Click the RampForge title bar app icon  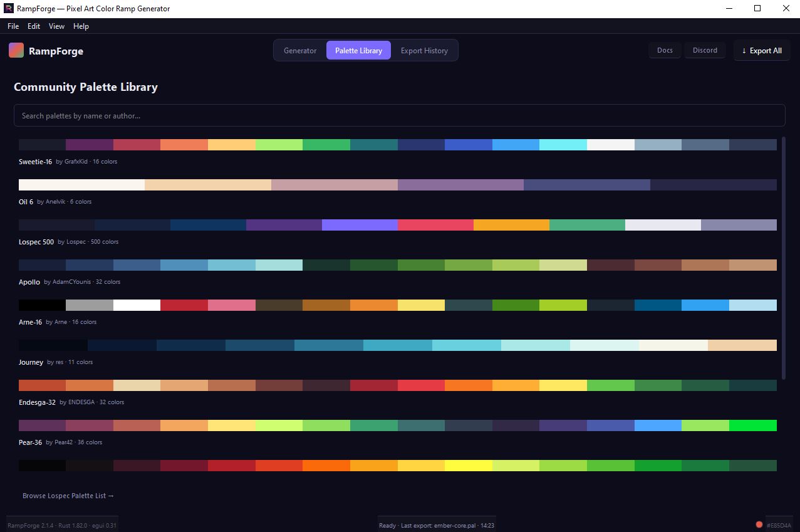[x=9, y=8]
